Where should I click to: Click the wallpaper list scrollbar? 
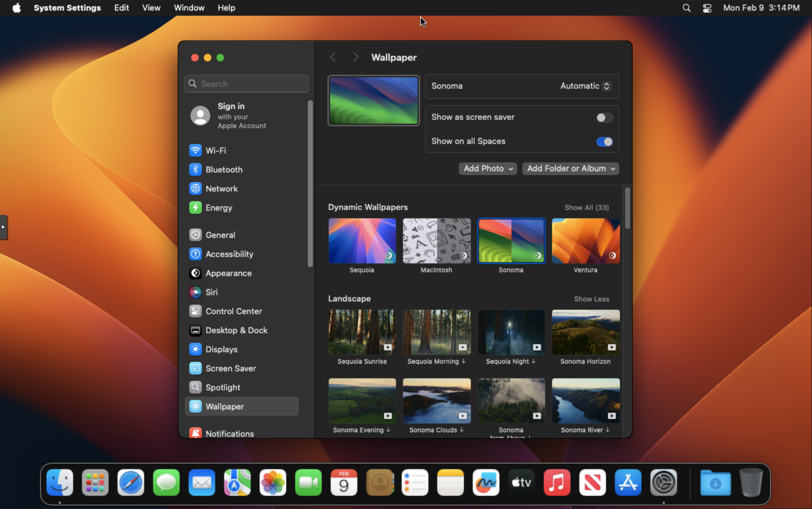pyautogui.click(x=627, y=208)
